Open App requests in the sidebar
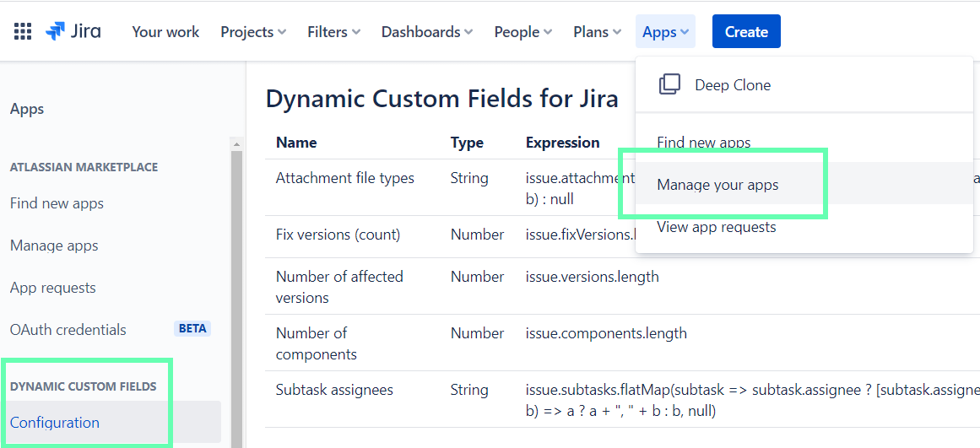 (x=52, y=288)
